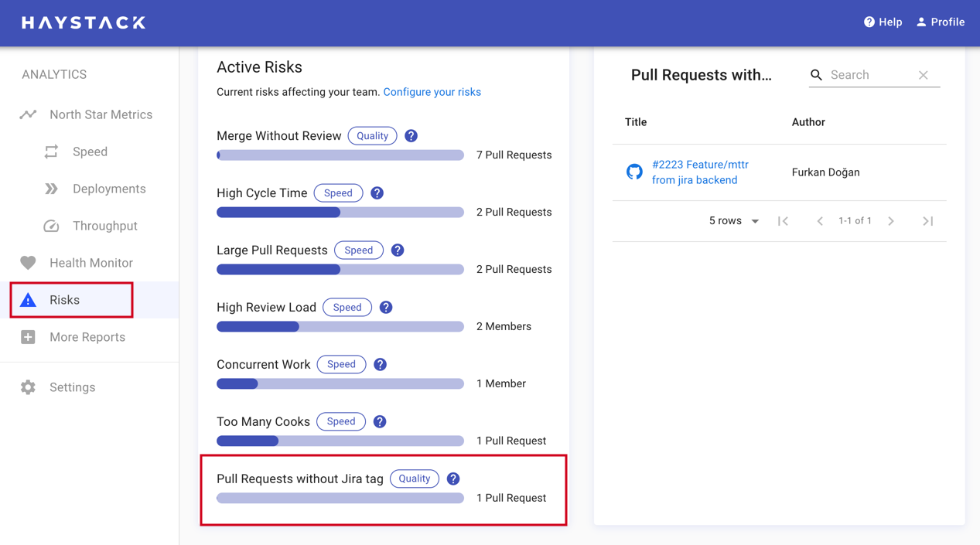Click the High Review Load progress bar

(340, 327)
